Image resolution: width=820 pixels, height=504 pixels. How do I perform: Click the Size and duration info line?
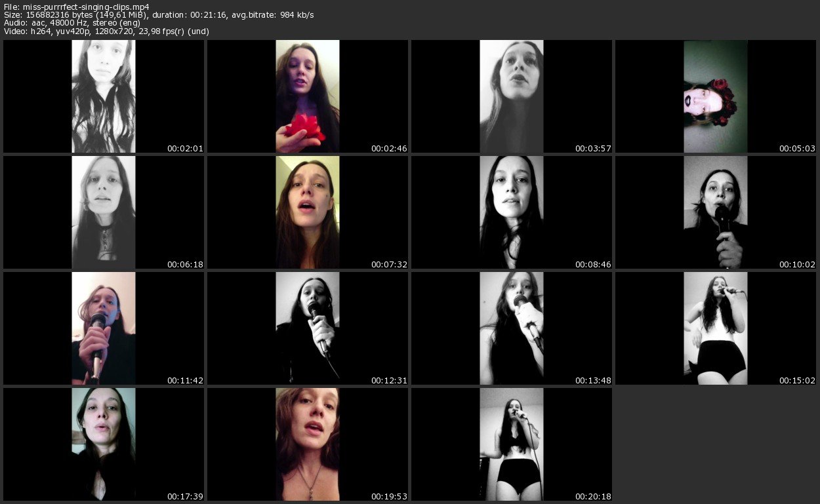[x=158, y=15]
